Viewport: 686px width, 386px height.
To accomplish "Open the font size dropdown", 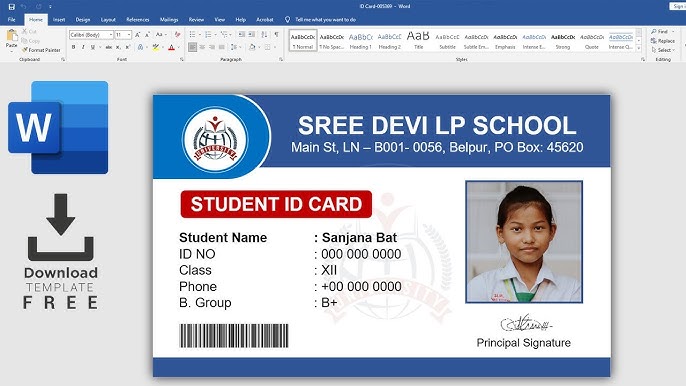I will (x=129, y=35).
